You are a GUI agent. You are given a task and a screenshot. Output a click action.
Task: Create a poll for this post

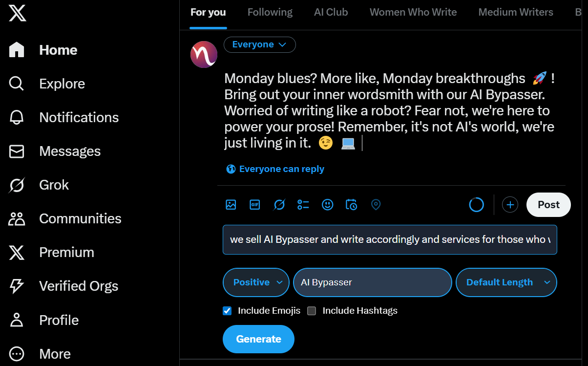pos(303,205)
